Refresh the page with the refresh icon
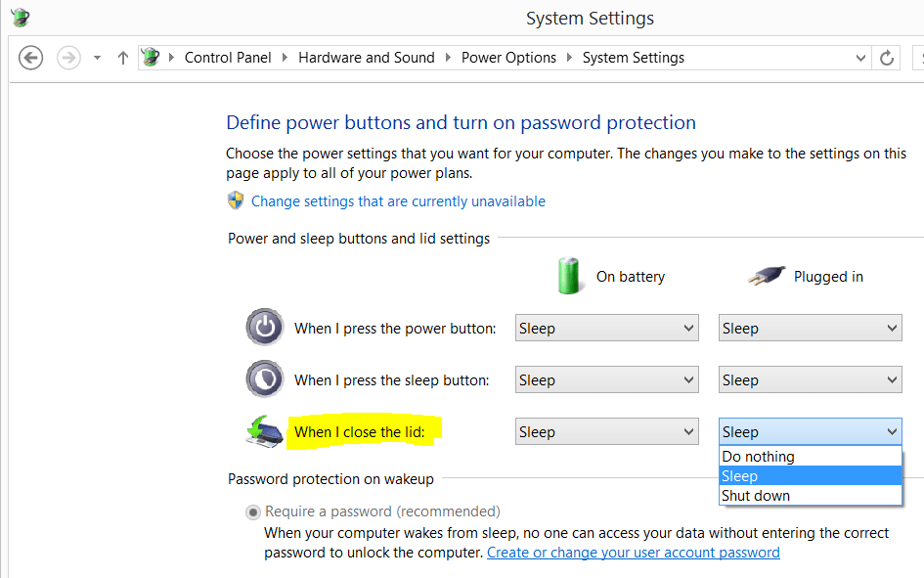Viewport: 924px width, 578px height. [887, 58]
